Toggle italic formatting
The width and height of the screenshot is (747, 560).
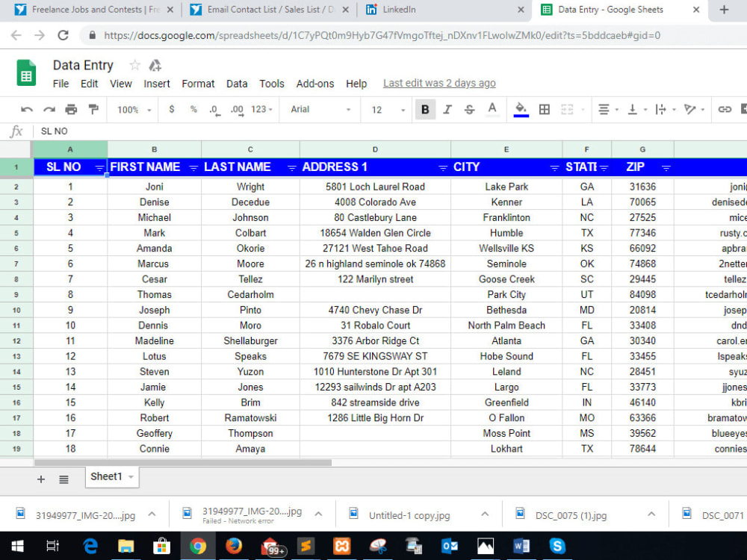click(447, 110)
